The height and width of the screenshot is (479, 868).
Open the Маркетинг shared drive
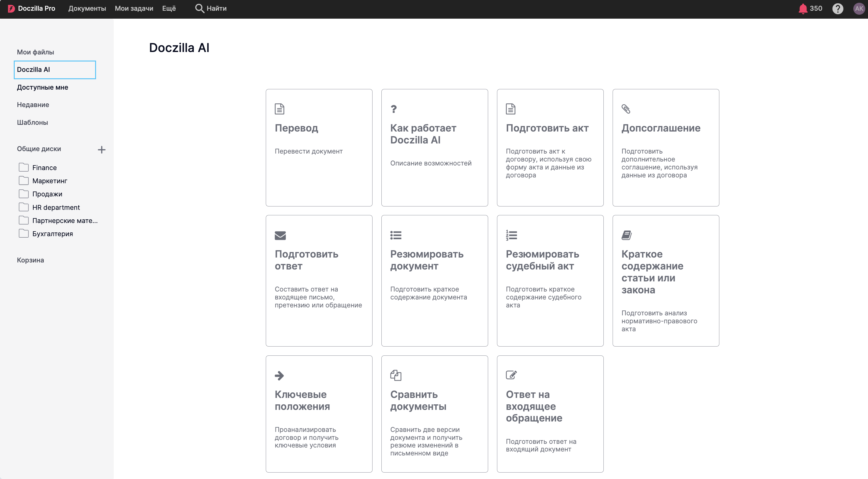point(50,181)
